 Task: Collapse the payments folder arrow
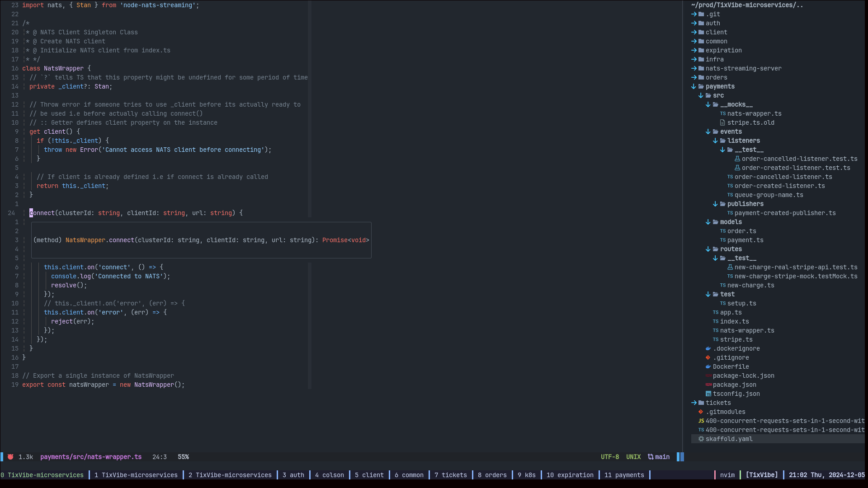tap(693, 86)
